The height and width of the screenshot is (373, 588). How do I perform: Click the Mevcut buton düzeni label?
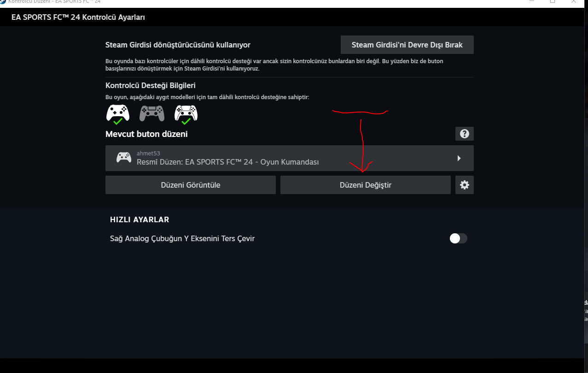coord(146,134)
